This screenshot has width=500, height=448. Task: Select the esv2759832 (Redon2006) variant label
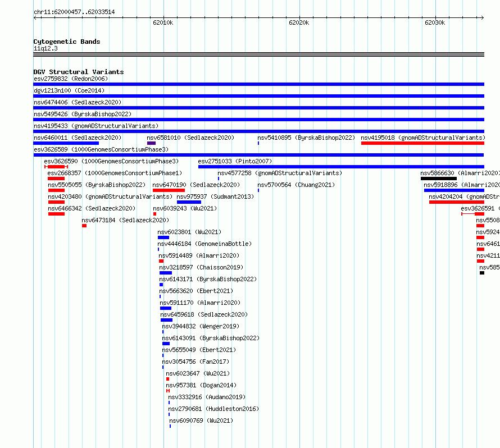click(71, 79)
